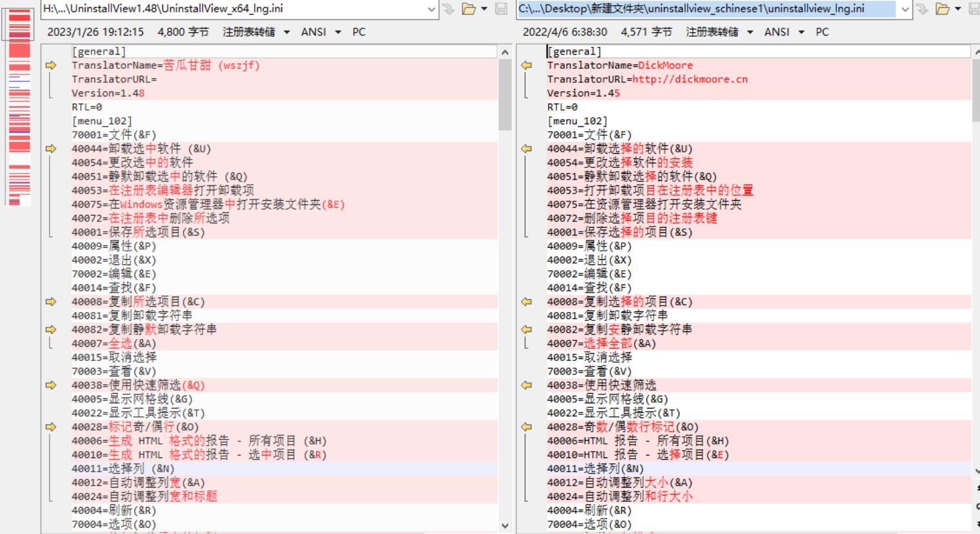Click grey browse arrow after left path
The height and width of the screenshot is (534, 980).
click(449, 9)
